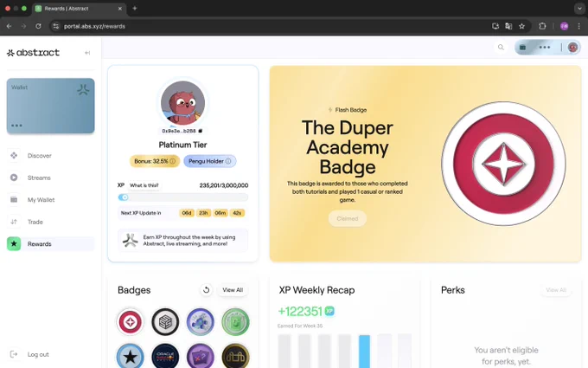The image size is (588, 368).
Task: Copy the wallet address 0x9e3e..b288
Action: click(x=201, y=131)
